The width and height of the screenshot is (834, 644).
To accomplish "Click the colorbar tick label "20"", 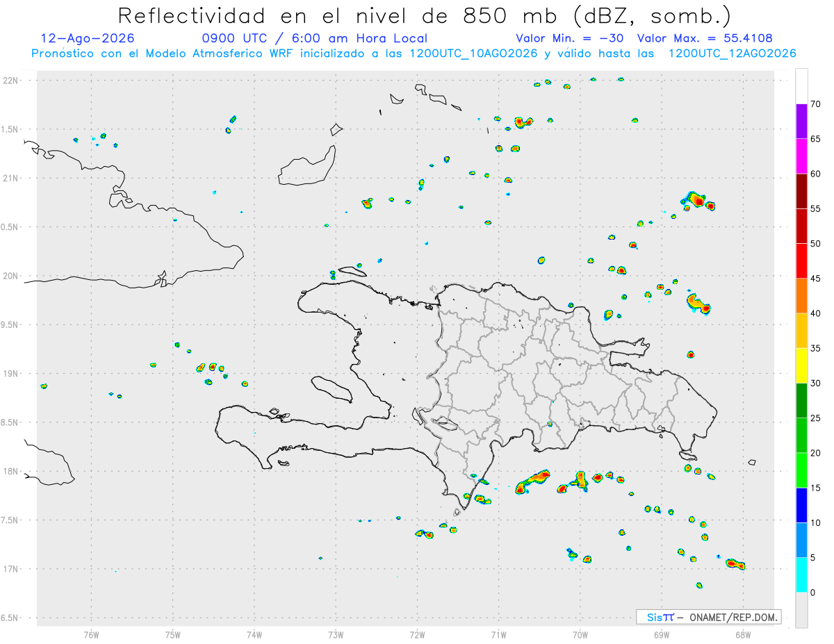I will pyautogui.click(x=815, y=453).
